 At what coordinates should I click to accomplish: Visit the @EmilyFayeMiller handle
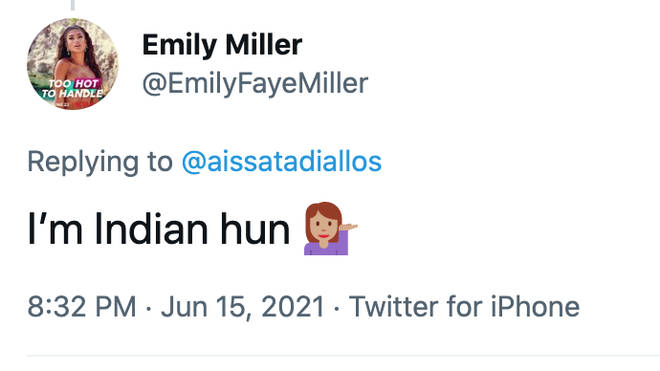[x=255, y=83]
